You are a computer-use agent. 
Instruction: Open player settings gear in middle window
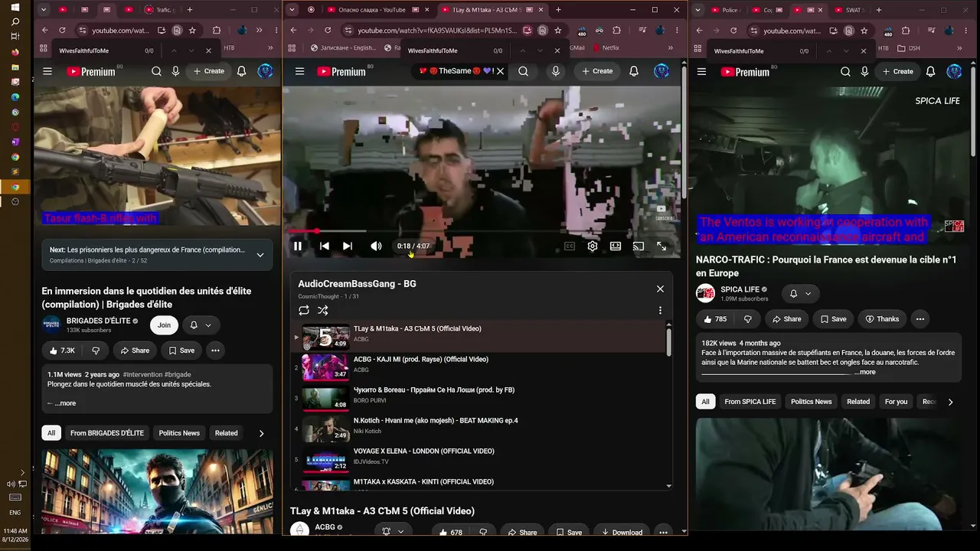coord(593,246)
